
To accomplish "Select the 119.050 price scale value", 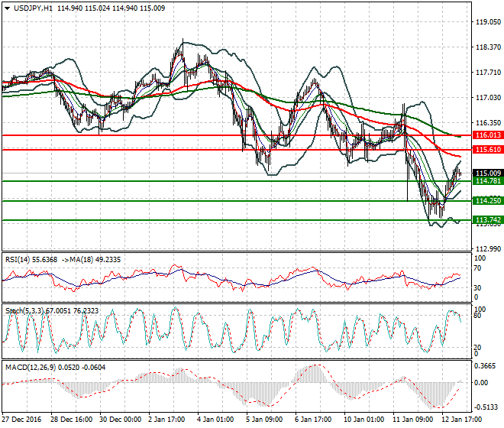I will pyautogui.click(x=488, y=22).
